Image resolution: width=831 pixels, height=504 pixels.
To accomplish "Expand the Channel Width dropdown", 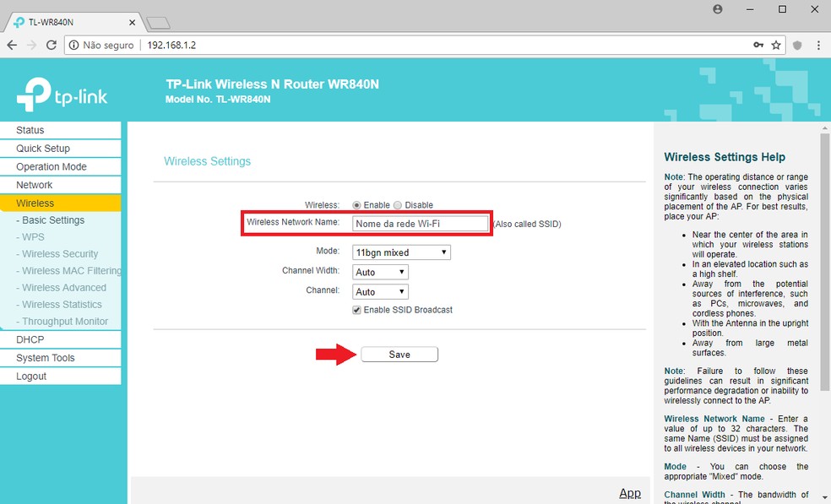I will pyautogui.click(x=380, y=271).
